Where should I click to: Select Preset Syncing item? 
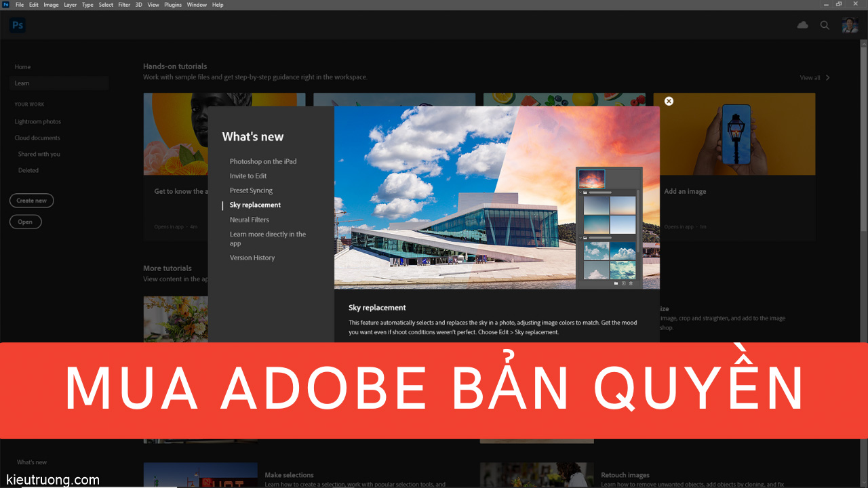coord(251,190)
